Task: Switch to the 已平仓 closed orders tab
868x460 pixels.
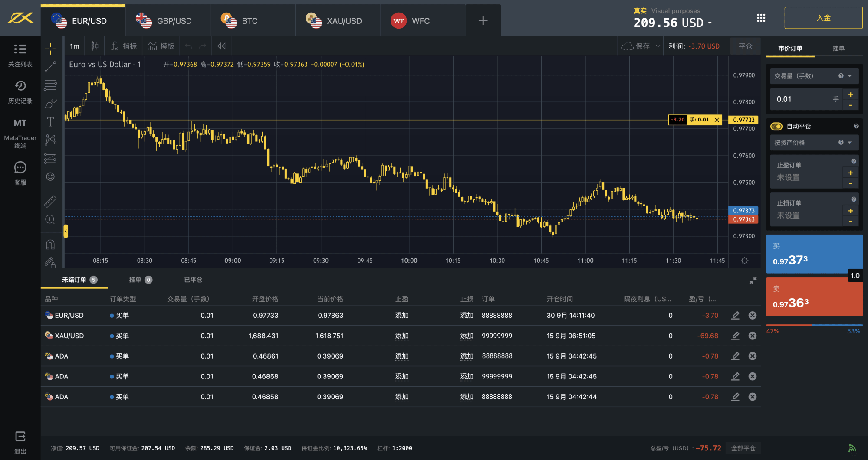Action: 193,280
